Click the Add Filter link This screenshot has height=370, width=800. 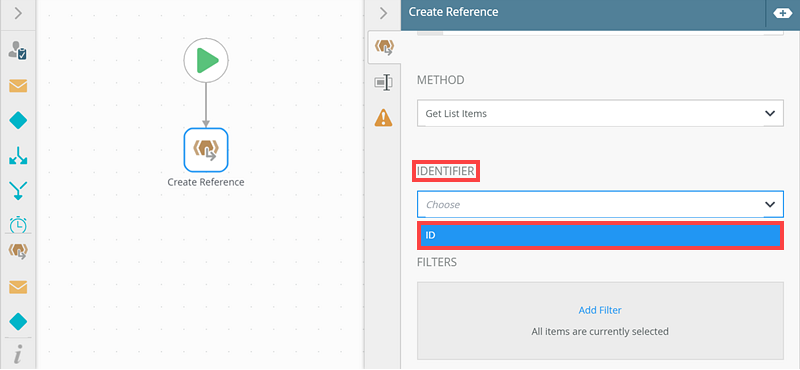600,310
